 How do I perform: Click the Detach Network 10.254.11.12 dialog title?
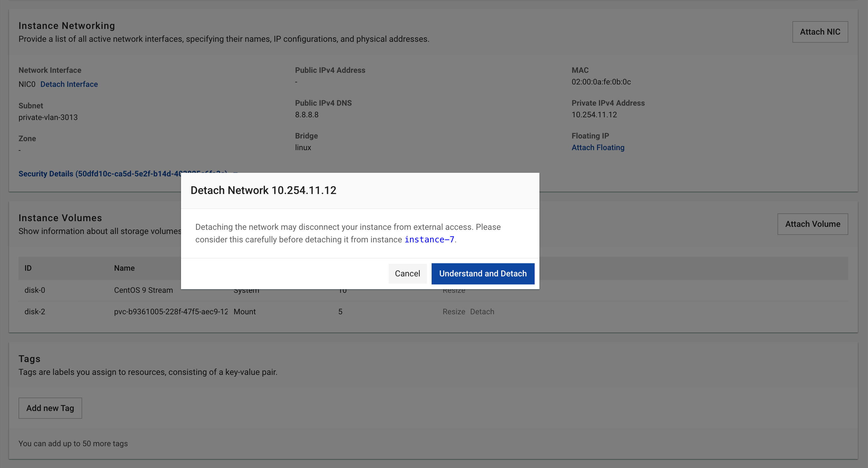263,190
